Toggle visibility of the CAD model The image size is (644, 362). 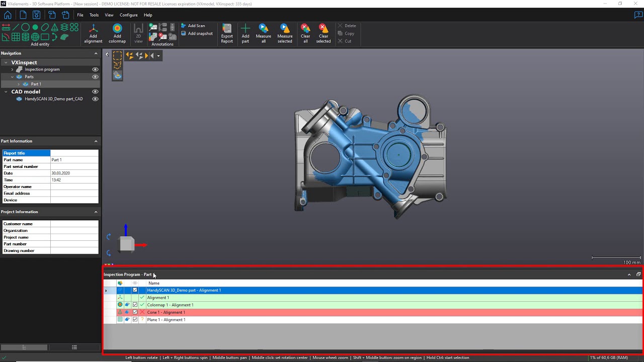[x=95, y=92]
